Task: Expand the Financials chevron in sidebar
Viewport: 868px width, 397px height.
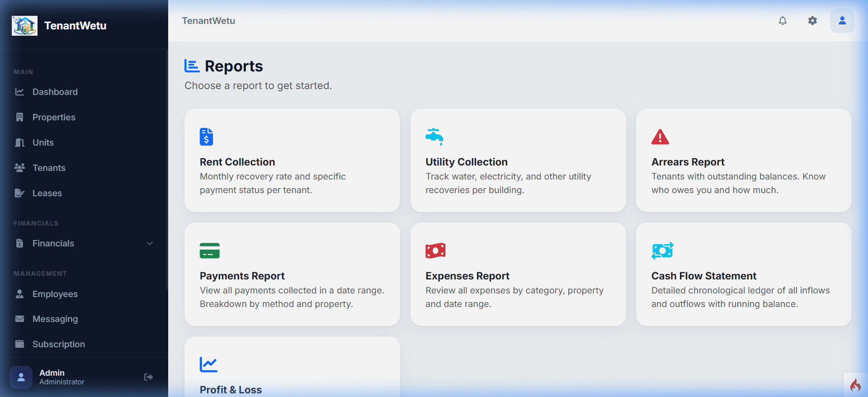Action: [x=150, y=243]
